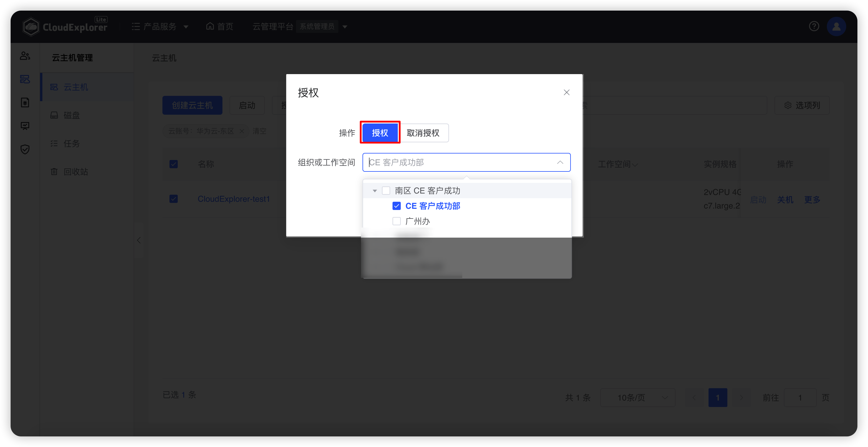Open the user avatar in the top right

[836, 26]
